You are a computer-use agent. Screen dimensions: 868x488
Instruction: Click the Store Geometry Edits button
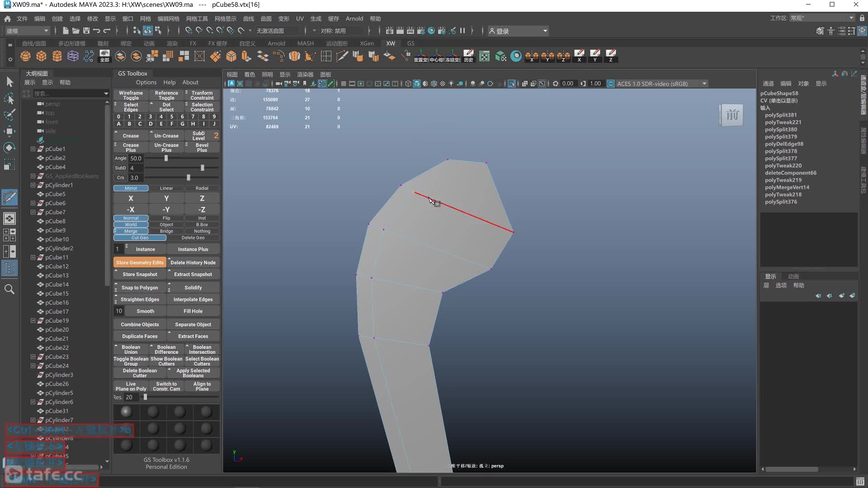tap(140, 263)
